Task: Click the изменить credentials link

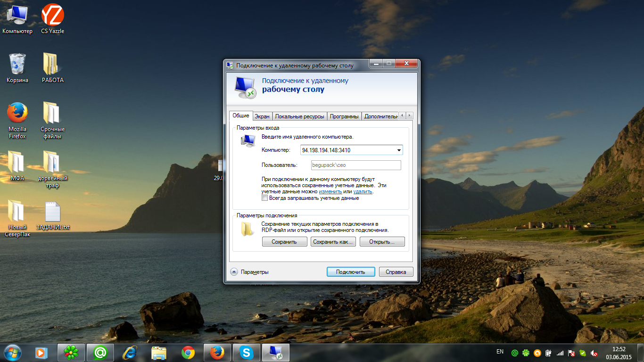Action: (330, 192)
